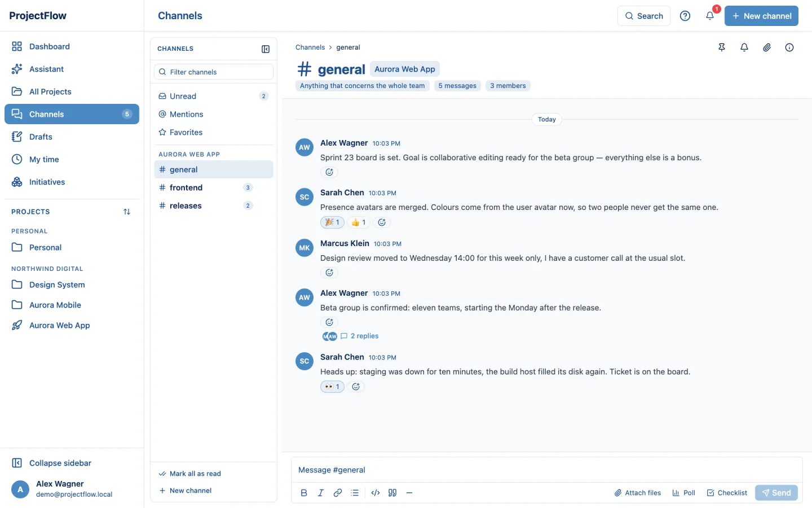Open the My time page
Screen dimensions: 812x508
point(72,159)
